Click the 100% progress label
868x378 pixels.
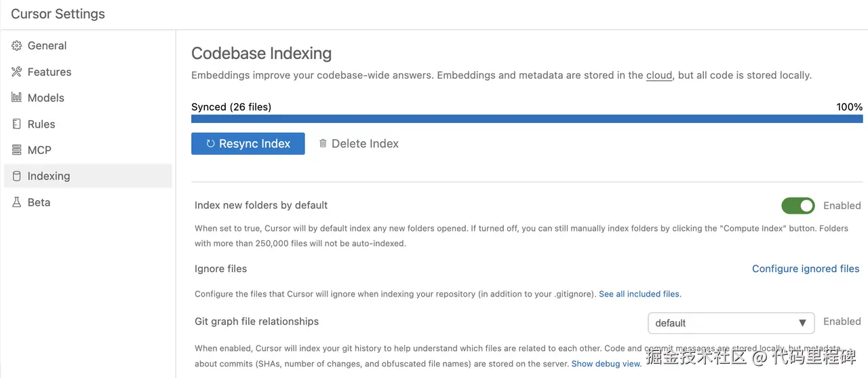[x=850, y=107]
